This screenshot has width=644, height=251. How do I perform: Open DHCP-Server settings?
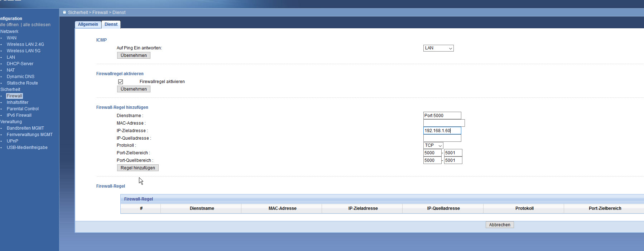click(x=20, y=64)
